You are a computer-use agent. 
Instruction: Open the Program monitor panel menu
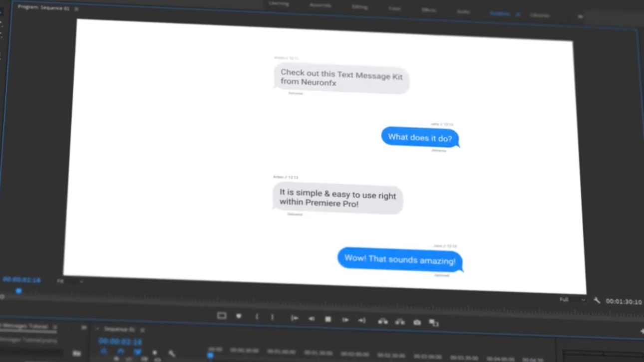(x=77, y=8)
